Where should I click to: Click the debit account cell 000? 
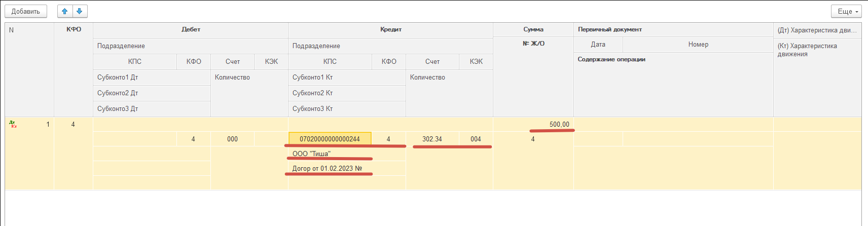click(232, 139)
